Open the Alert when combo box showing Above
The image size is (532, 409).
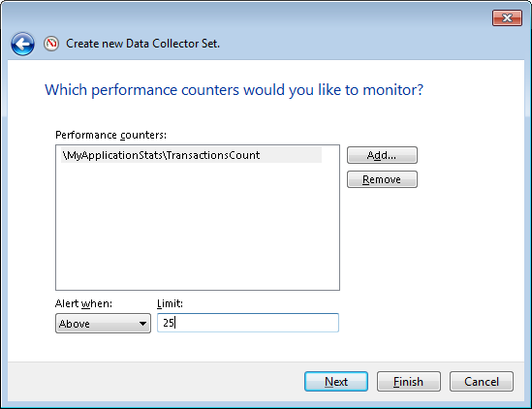tap(103, 323)
